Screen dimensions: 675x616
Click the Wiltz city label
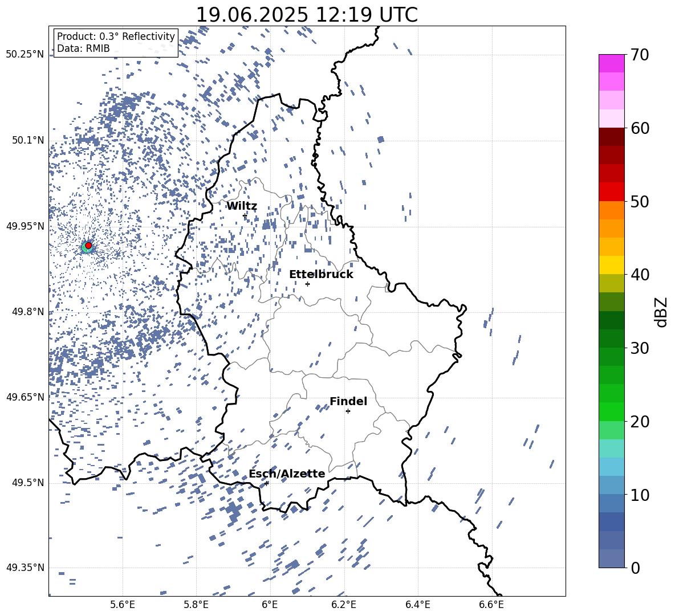point(242,206)
